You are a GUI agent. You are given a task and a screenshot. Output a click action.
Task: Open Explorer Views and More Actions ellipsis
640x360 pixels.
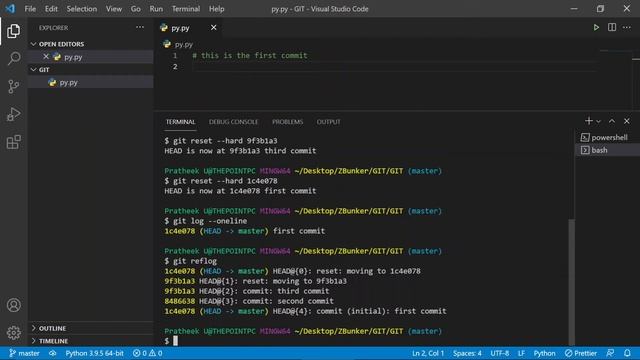pos(140,27)
